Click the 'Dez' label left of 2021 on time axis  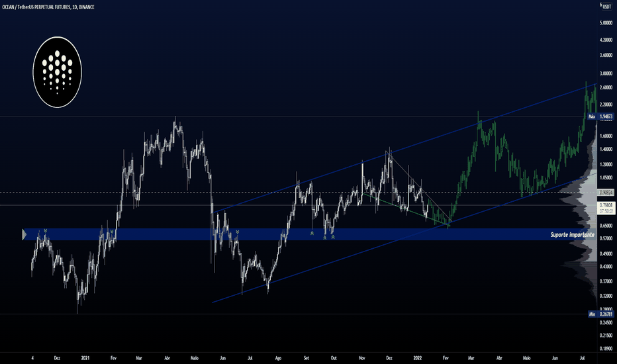pos(57,358)
